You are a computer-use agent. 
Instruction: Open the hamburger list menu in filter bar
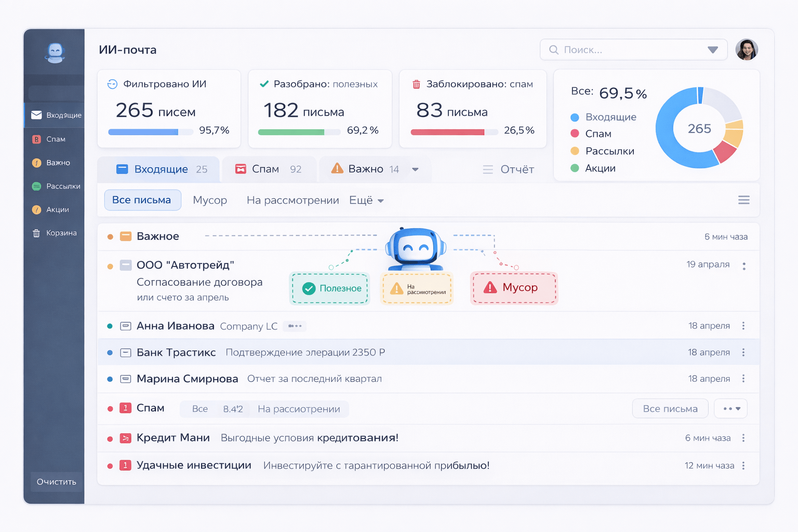pyautogui.click(x=743, y=200)
